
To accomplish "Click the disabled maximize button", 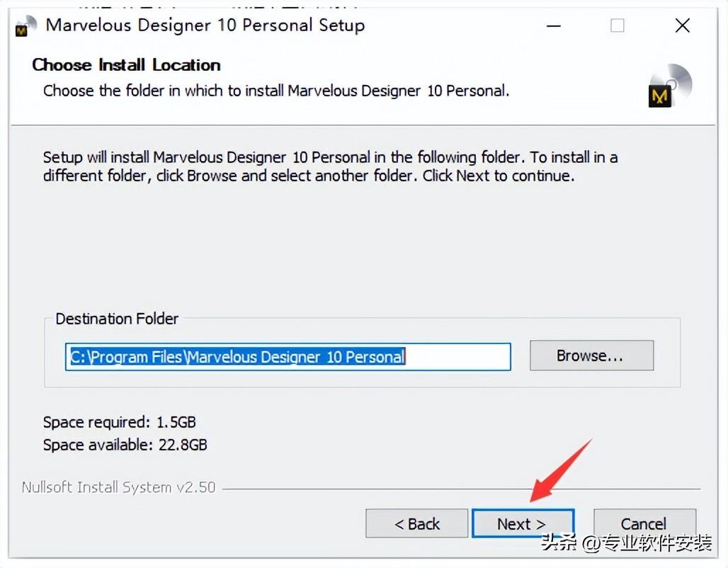I will point(617,25).
